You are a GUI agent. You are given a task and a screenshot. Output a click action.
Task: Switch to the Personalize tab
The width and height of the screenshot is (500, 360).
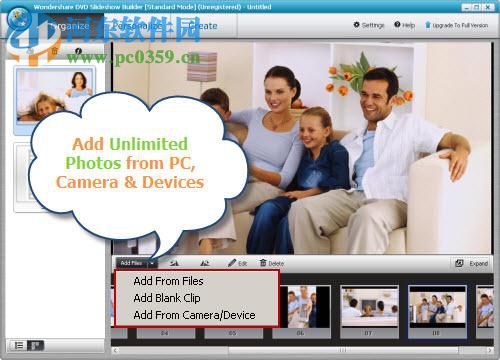pos(137,26)
